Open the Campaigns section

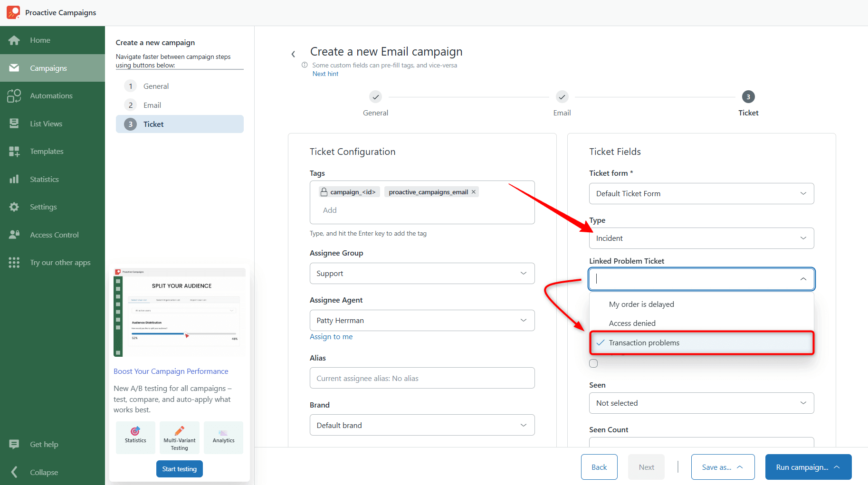pyautogui.click(x=48, y=68)
